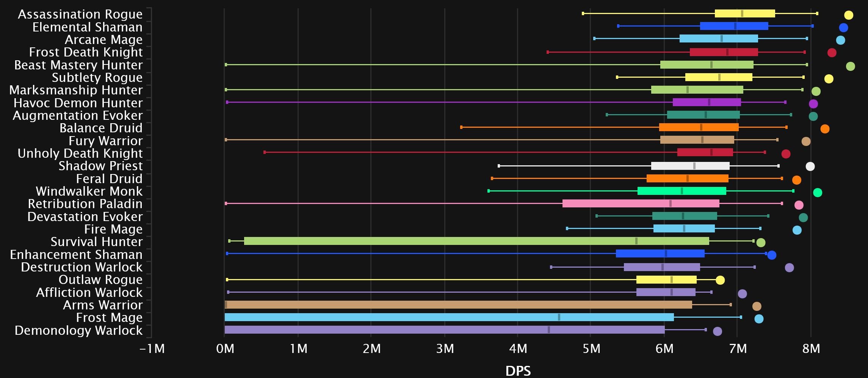
Task: Click the Survival Hunter green box bar
Action: pos(476,241)
